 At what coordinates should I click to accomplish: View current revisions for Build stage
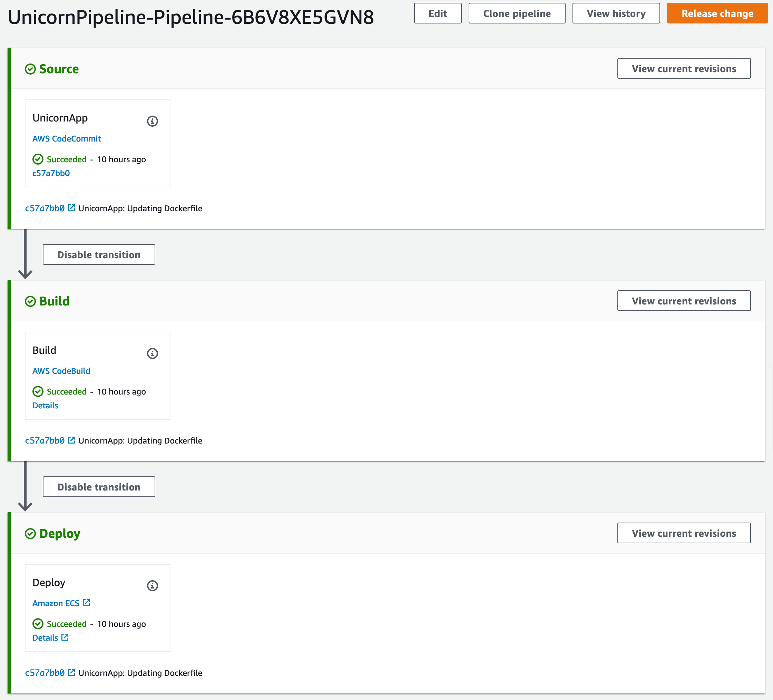pyautogui.click(x=684, y=301)
